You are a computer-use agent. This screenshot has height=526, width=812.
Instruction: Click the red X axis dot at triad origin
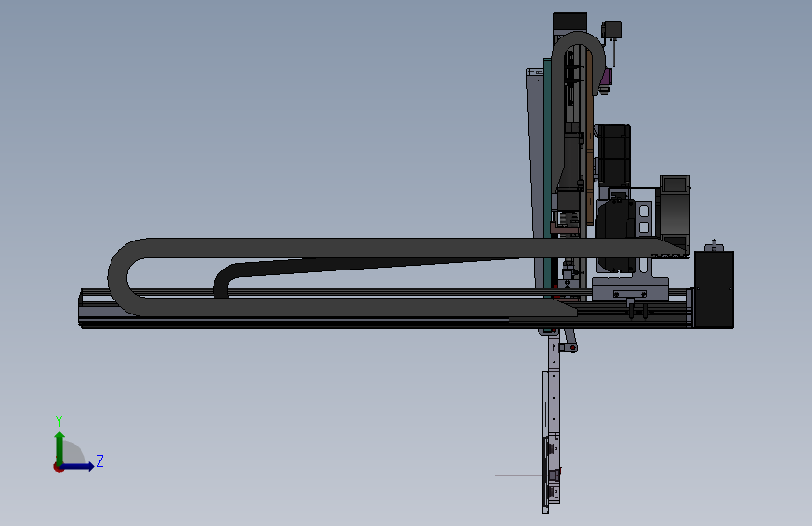tap(58, 467)
